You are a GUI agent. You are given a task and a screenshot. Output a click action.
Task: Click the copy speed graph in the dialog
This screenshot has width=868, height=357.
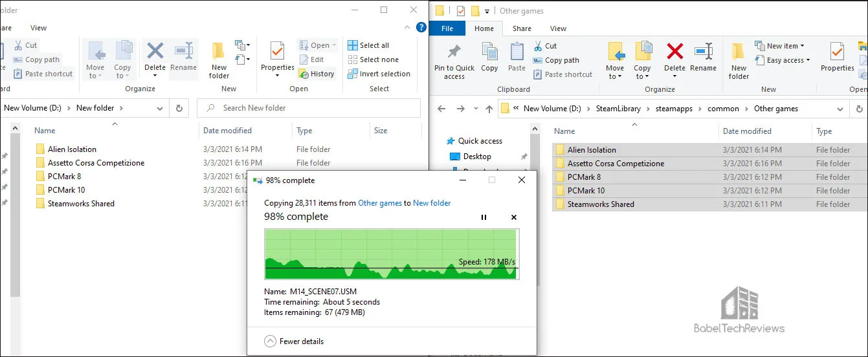pyautogui.click(x=391, y=254)
